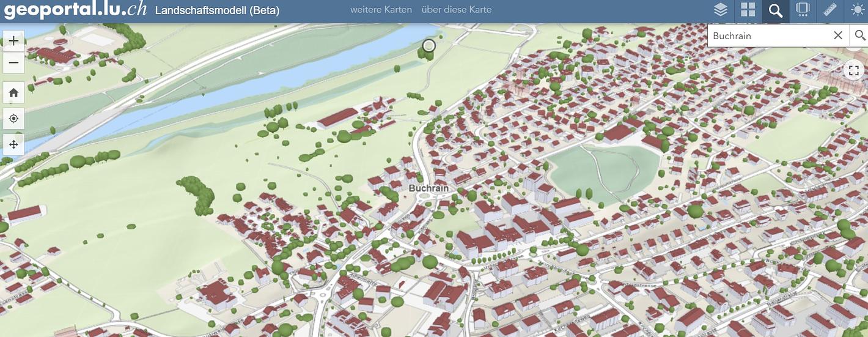Open the 'weitere Karten' menu
Viewport: 868px width, 337px height.
381,10
